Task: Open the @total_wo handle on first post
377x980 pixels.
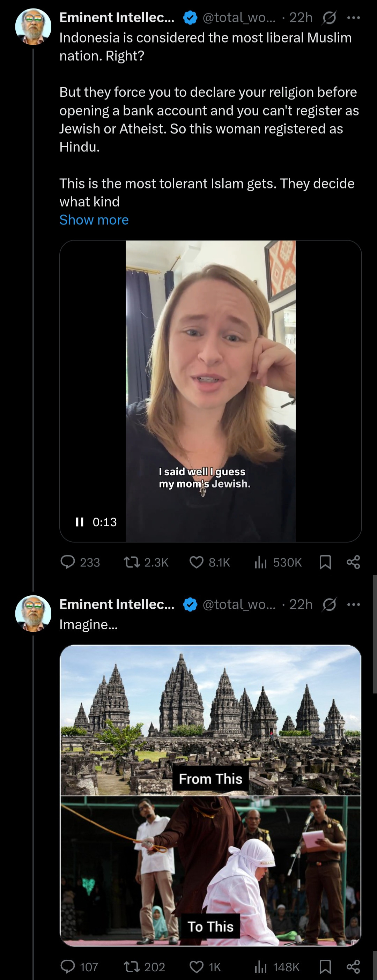Action: point(239,17)
